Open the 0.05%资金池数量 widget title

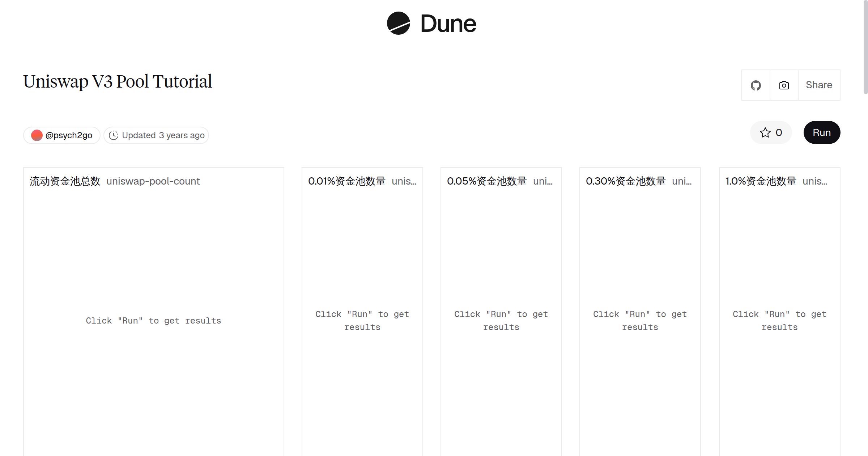pyautogui.click(x=486, y=181)
